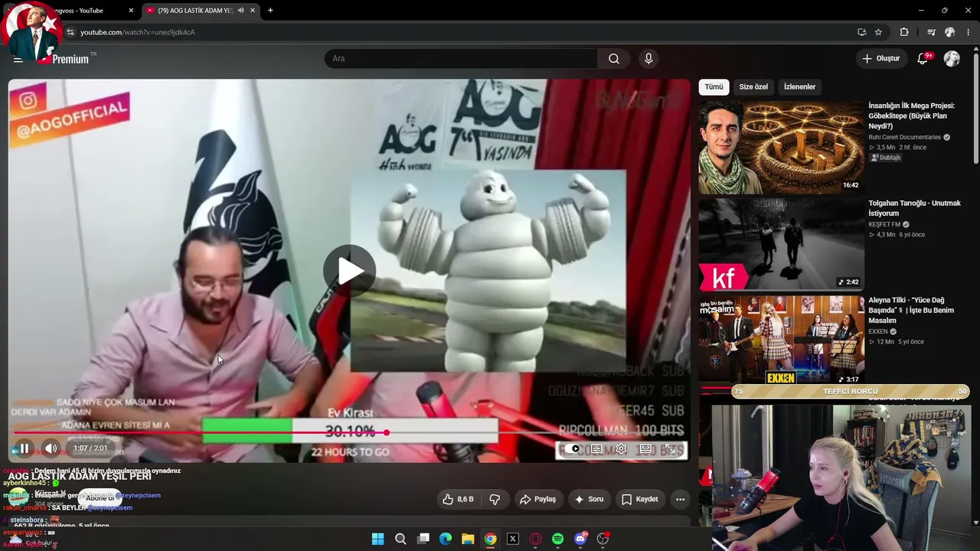Click the search magnifier button
The image size is (980, 551).
(614, 59)
